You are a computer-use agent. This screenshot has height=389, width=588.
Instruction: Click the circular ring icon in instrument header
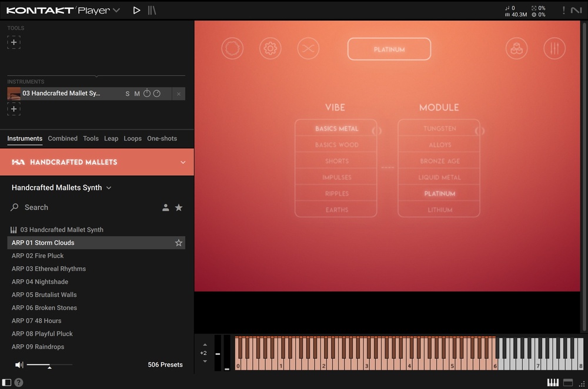[232, 48]
